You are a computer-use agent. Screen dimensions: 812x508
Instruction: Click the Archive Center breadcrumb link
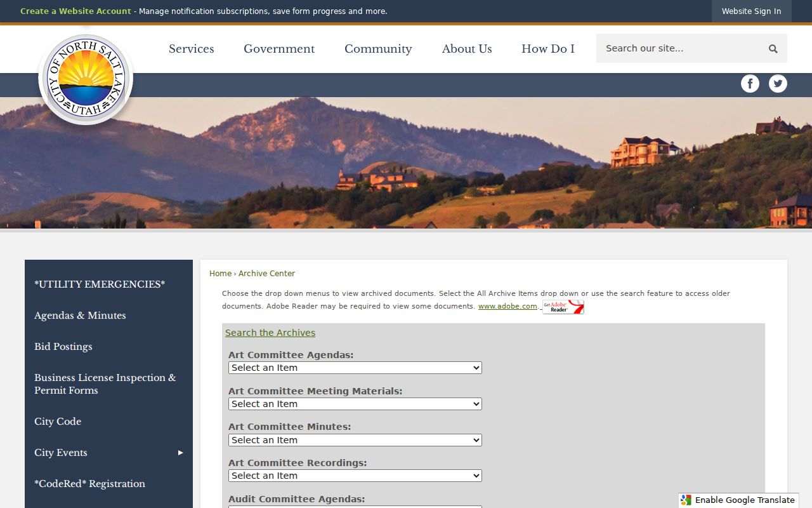click(266, 274)
